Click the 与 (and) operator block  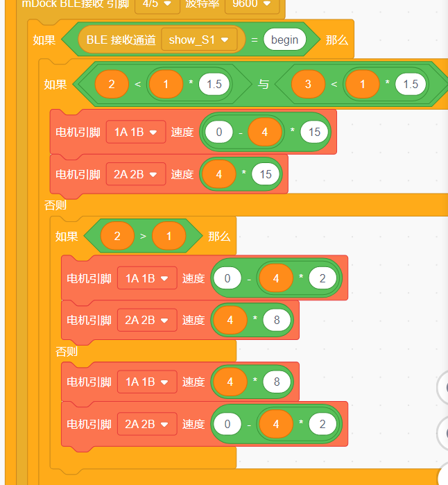click(264, 84)
